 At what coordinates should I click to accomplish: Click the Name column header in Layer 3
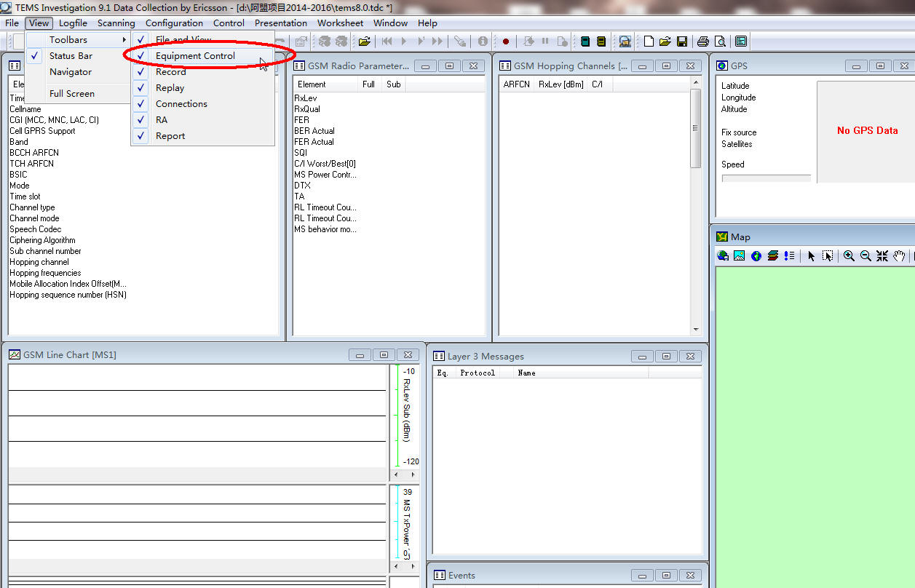tap(580, 373)
